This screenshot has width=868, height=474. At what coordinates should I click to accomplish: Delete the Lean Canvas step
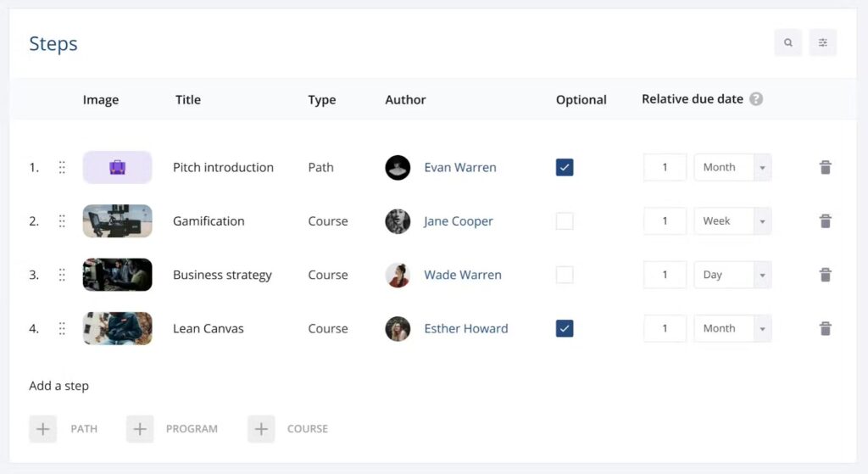point(825,329)
